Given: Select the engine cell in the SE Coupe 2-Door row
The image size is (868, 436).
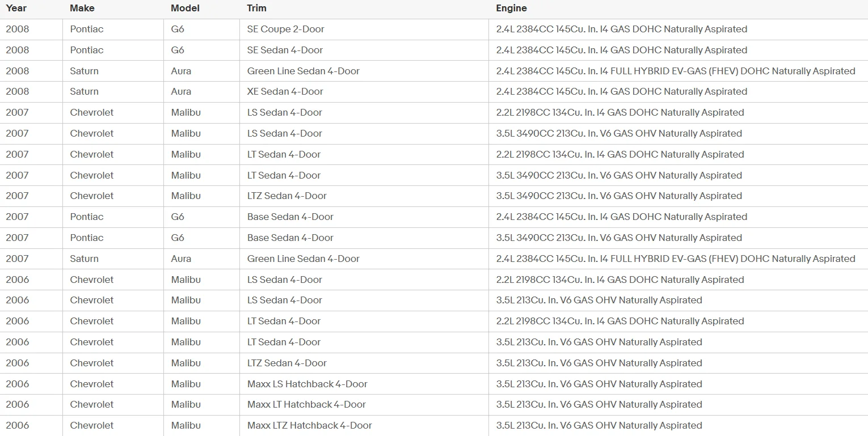Looking at the screenshot, I should point(622,29).
